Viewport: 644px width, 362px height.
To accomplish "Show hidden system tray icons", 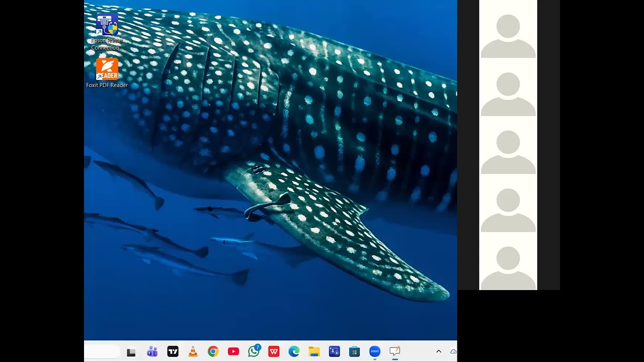I will 438,352.
